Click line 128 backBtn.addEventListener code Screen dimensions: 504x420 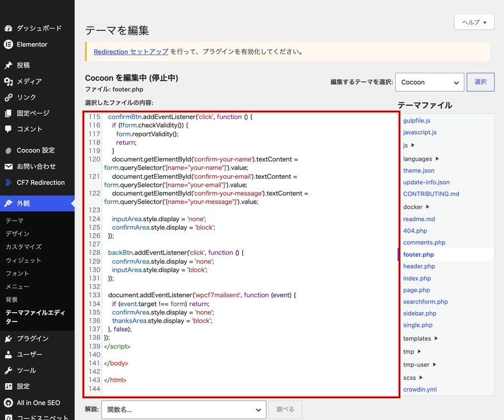coord(176,253)
